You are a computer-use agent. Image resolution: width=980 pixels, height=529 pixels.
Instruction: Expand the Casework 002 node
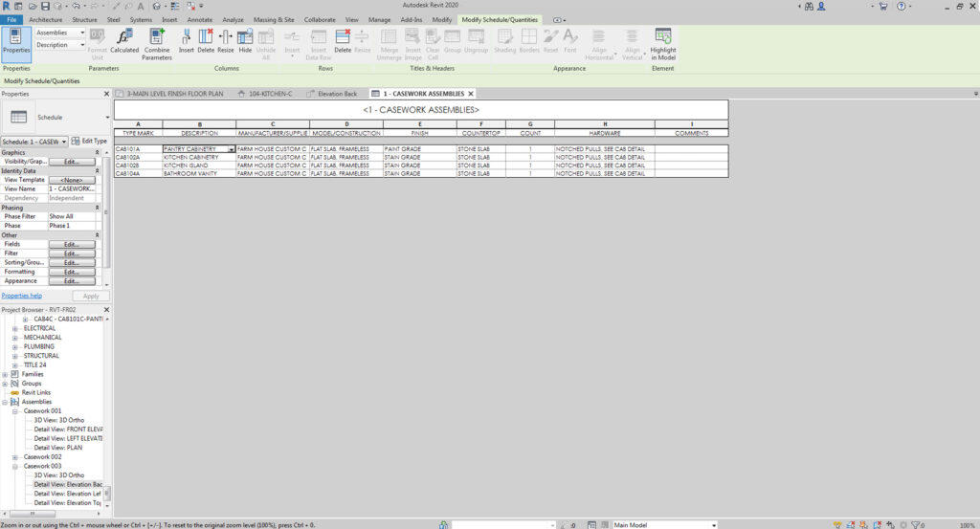pyautogui.click(x=15, y=457)
